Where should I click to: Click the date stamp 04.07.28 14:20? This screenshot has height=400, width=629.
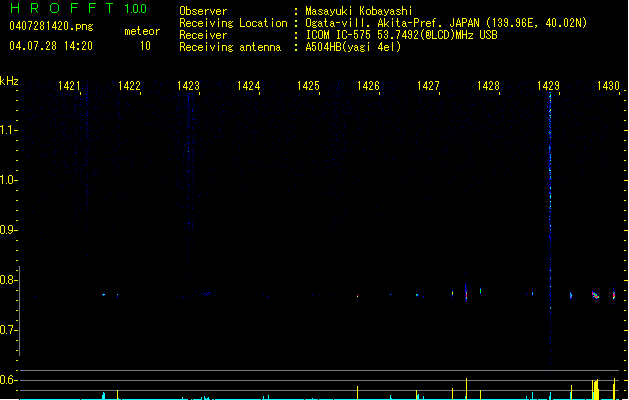click(51, 46)
